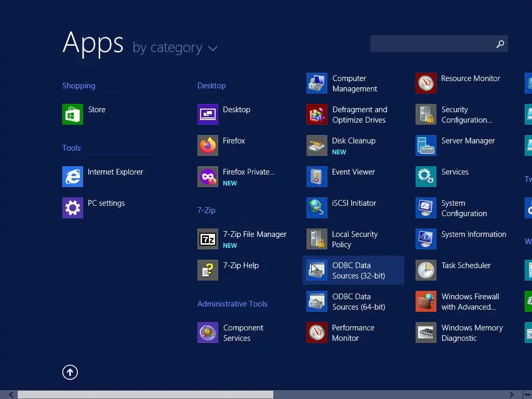This screenshot has width=532, height=399.
Task: Click the 'Store' app label
Action: [97, 110]
